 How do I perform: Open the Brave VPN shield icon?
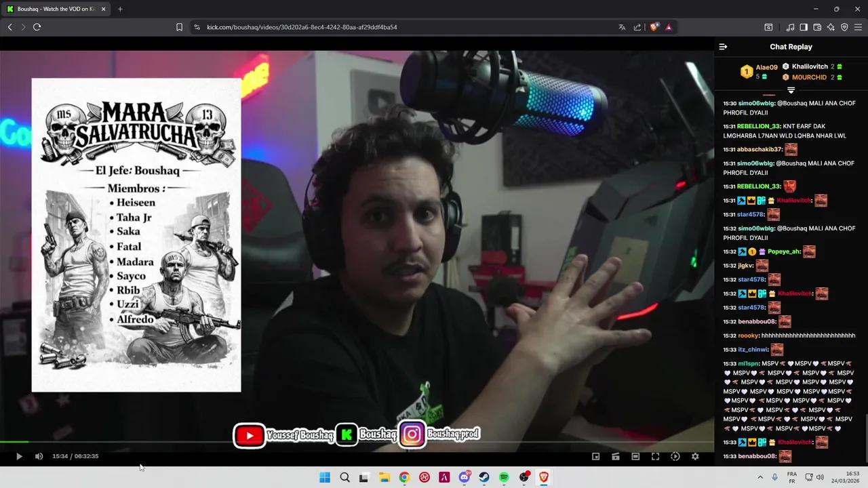point(844,27)
